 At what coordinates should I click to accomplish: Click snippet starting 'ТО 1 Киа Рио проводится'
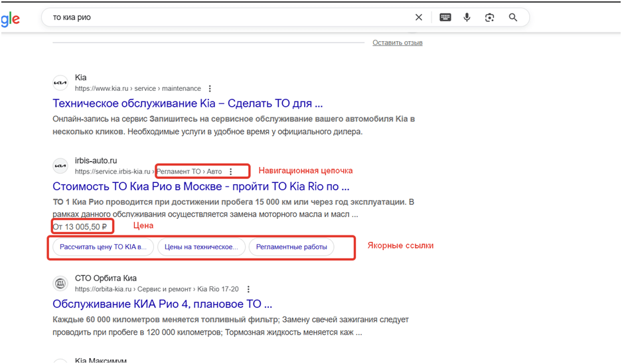233,208
